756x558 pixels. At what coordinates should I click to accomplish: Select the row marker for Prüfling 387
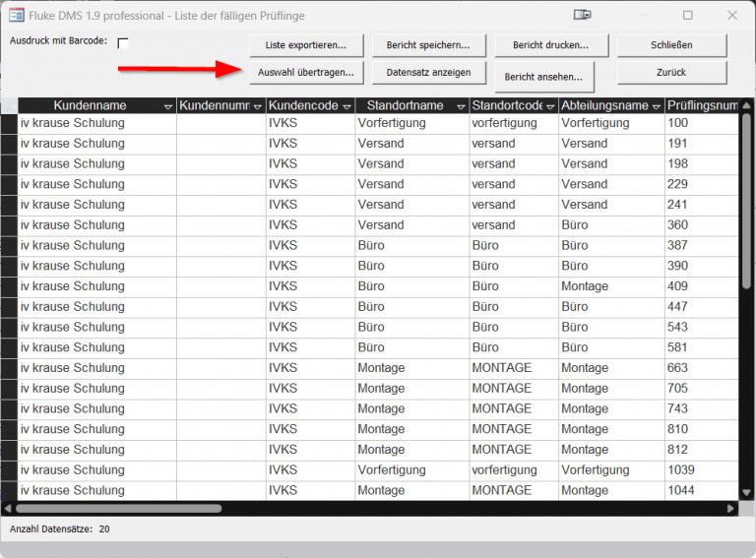[x=9, y=246]
